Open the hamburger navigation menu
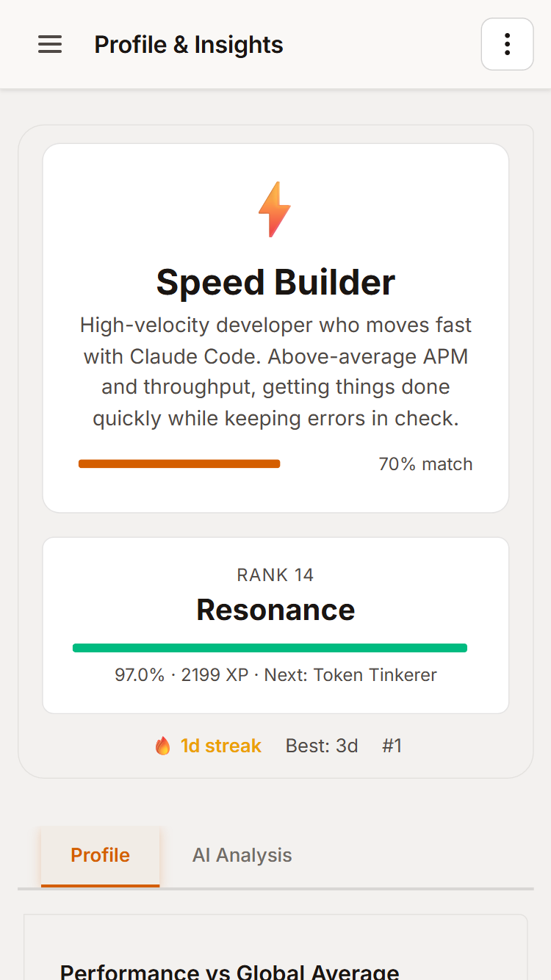This screenshot has width=551, height=980. tap(50, 44)
